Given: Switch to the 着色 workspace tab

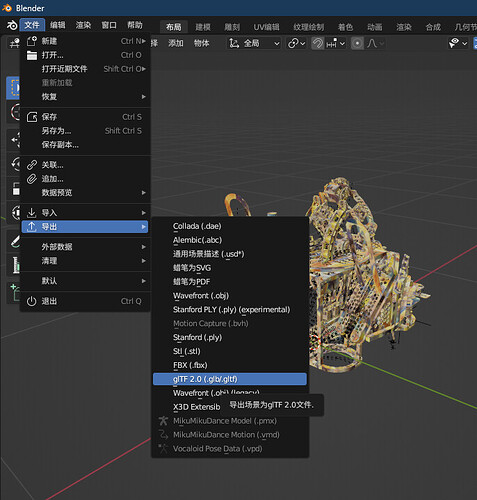Looking at the screenshot, I should [345, 27].
